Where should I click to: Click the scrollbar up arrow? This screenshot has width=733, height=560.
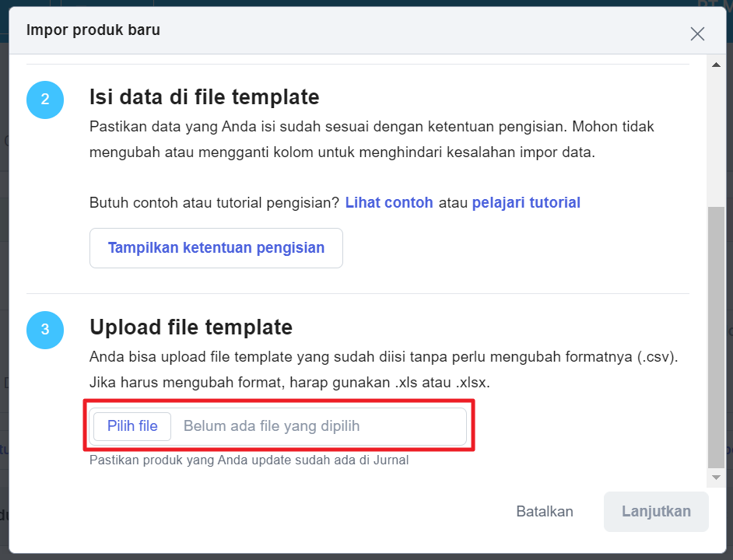(716, 65)
